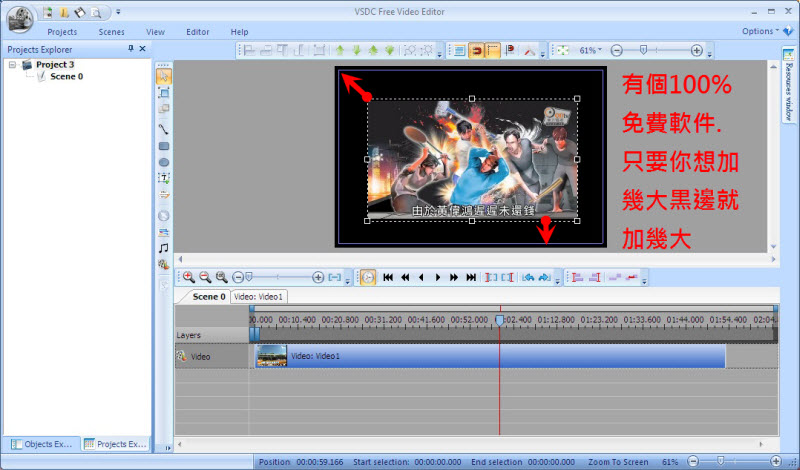Switch to the Scene 0 timeline tab
Viewport: 800px width, 470px height.
209,296
